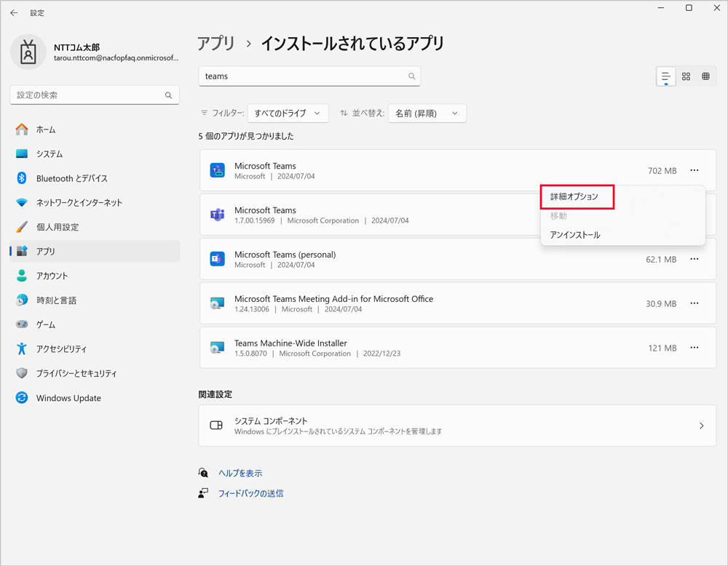Click the 30.9 MB size value
The height and width of the screenshot is (566, 728).
661,304
